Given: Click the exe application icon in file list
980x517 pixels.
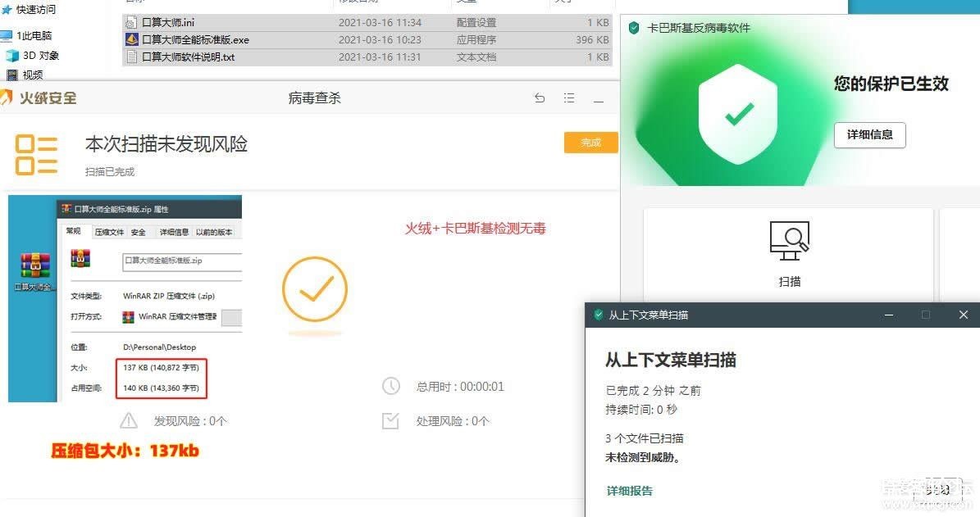Looking at the screenshot, I should 132,39.
